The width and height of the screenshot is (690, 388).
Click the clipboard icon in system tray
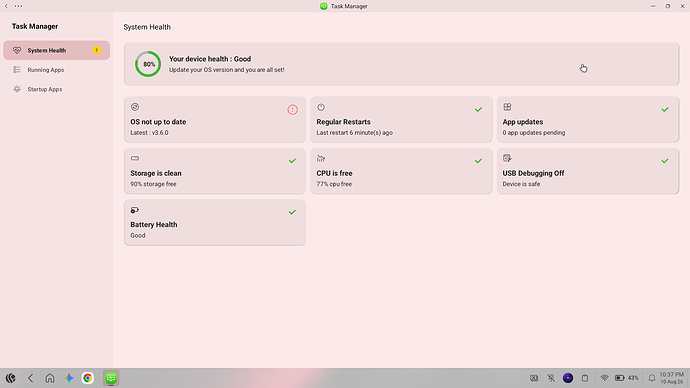(x=585, y=378)
